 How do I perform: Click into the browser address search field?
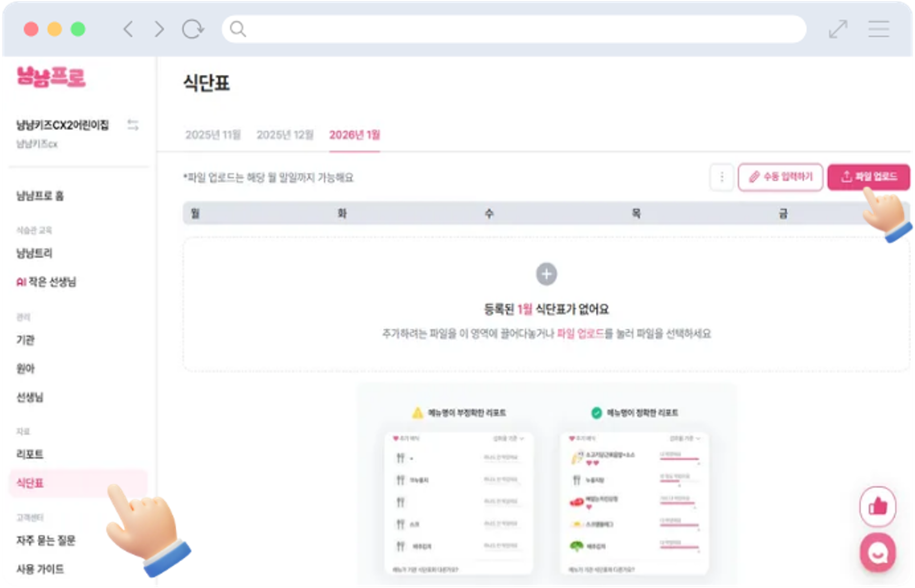click(x=514, y=29)
